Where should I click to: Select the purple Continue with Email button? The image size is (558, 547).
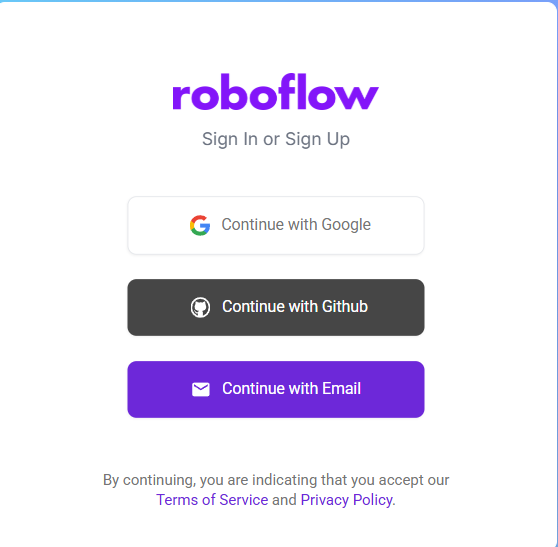click(x=276, y=389)
